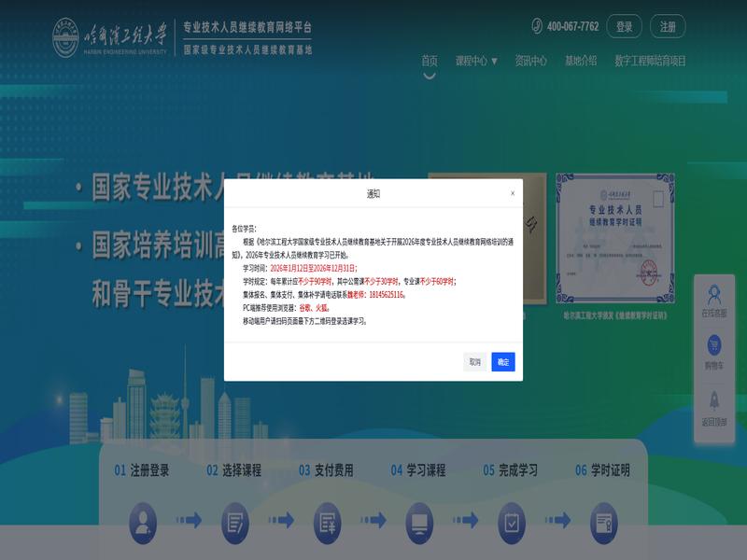Viewport: 747px width, 560px height.
Task: Click the 学时证明 certificate step icon
Action: coord(603,520)
